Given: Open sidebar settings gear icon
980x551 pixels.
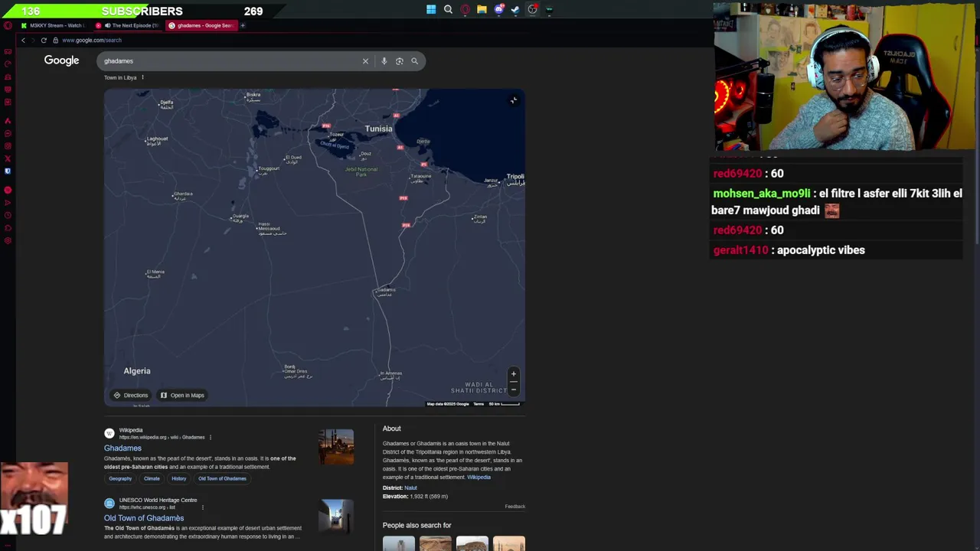Looking at the screenshot, I should [8, 241].
